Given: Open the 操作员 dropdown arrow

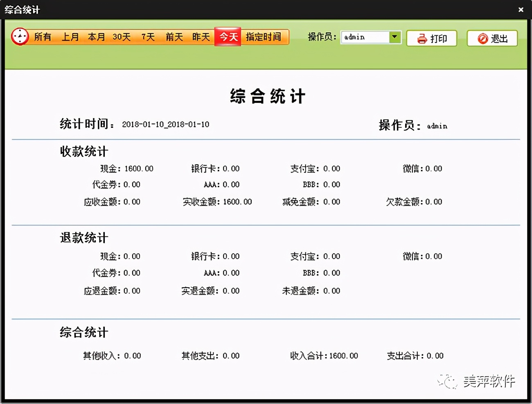Looking at the screenshot, I should pyautogui.click(x=395, y=37).
